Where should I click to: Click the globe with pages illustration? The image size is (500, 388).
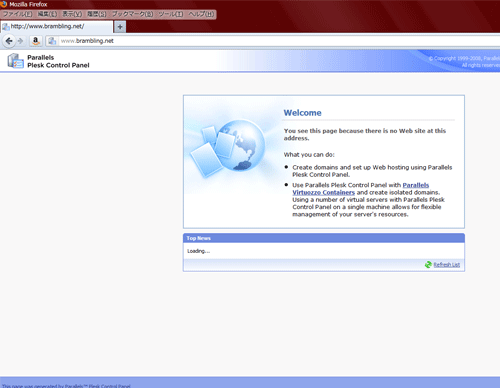(x=227, y=148)
